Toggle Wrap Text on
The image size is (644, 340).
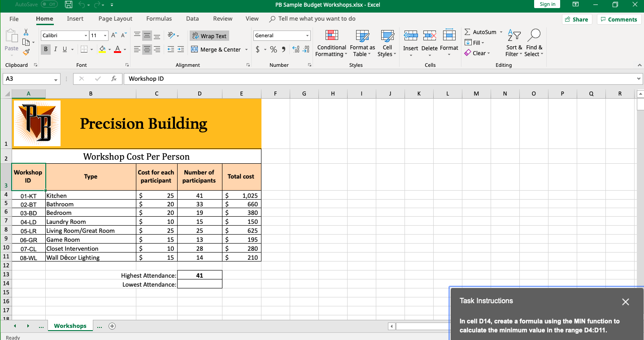click(209, 35)
